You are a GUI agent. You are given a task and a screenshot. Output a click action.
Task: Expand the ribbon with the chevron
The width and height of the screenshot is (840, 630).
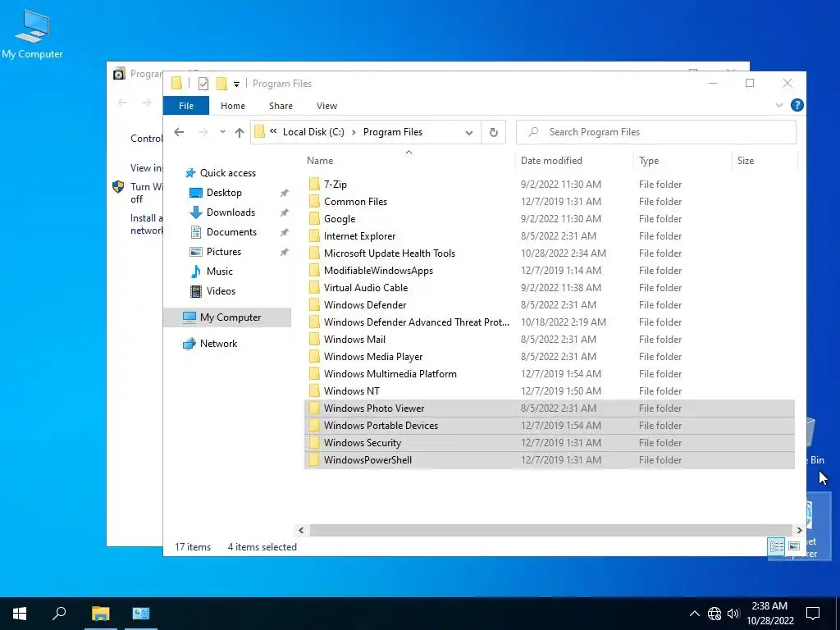(x=779, y=106)
